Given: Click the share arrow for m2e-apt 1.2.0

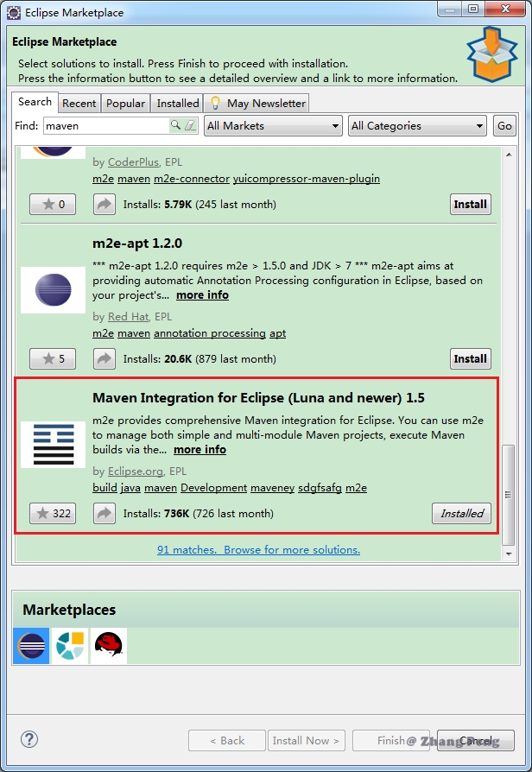Looking at the screenshot, I should (x=104, y=358).
